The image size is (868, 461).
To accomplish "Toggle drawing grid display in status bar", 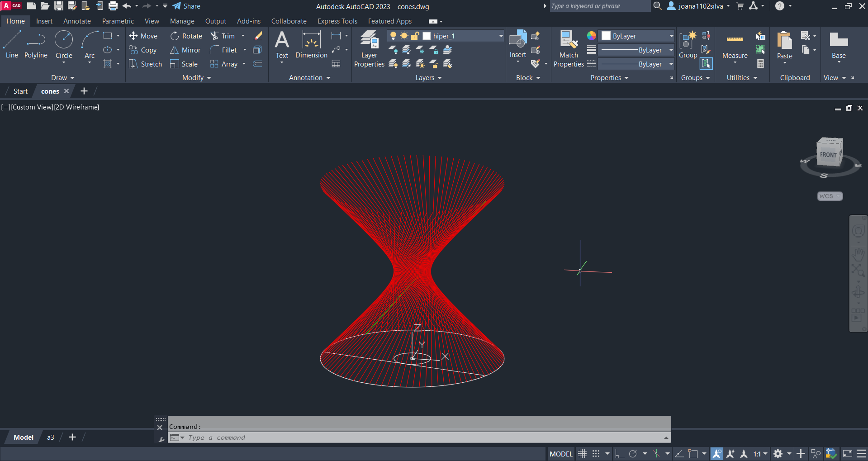I will [x=583, y=454].
